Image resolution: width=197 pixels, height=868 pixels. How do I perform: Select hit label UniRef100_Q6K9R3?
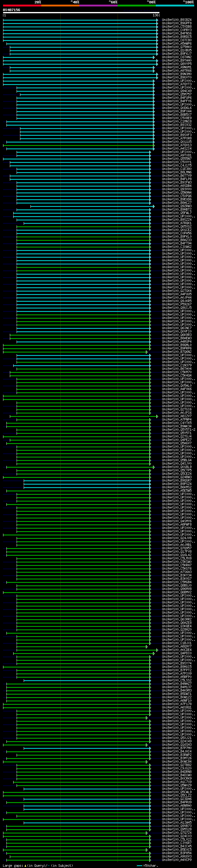tap(176, 335)
